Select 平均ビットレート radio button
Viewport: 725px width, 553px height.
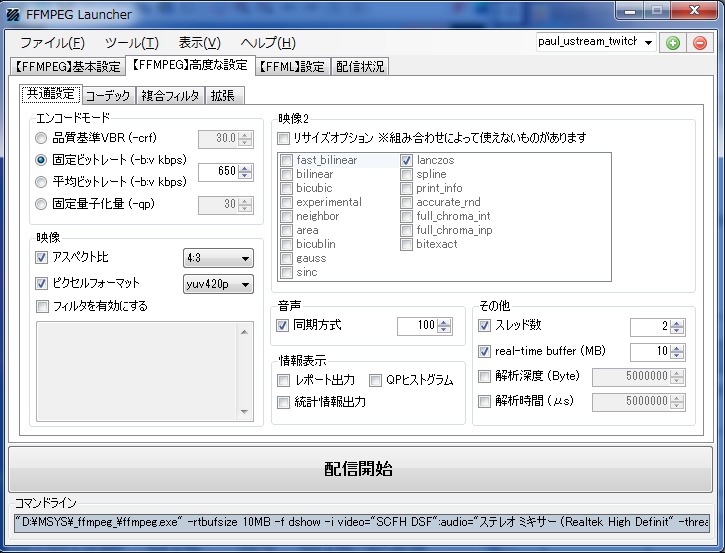[x=41, y=182]
